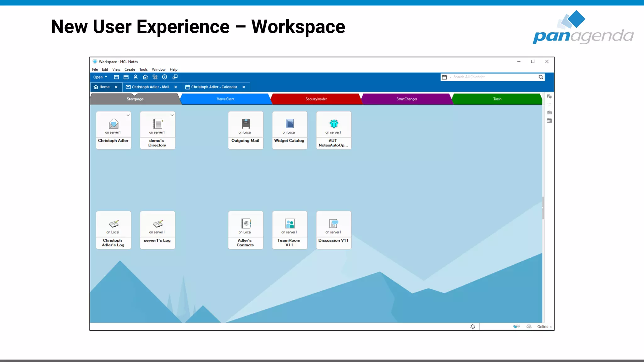Screen dimensions: 644x362
Task: Open the list sidebar icon
Action: [x=549, y=105]
